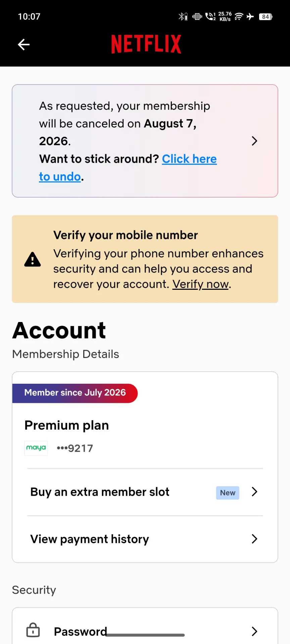The height and width of the screenshot is (644, 290).
Task: Tap the warning triangle icon
Action: tap(33, 259)
